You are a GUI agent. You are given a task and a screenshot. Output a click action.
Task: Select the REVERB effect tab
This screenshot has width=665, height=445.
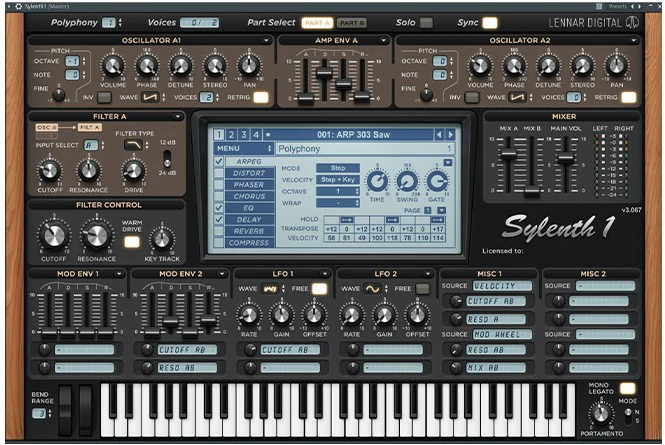click(x=249, y=231)
